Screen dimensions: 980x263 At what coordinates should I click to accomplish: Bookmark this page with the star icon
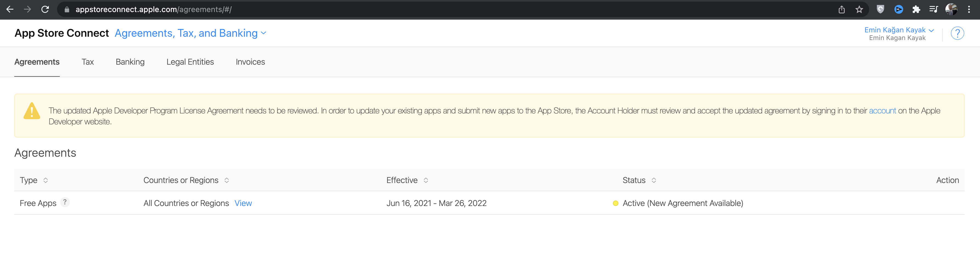click(859, 10)
